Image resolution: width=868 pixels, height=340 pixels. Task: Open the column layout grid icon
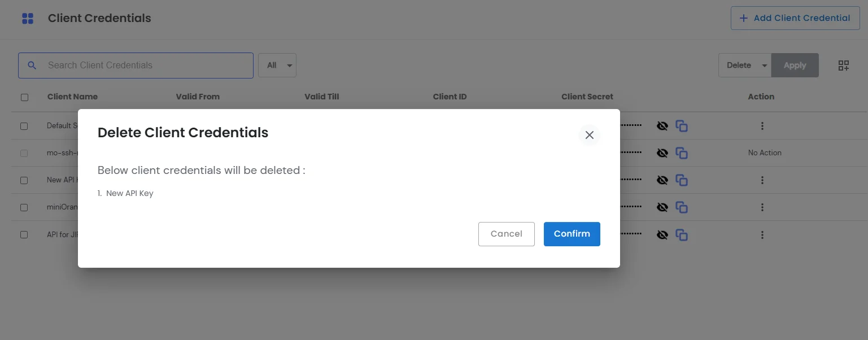click(843, 65)
